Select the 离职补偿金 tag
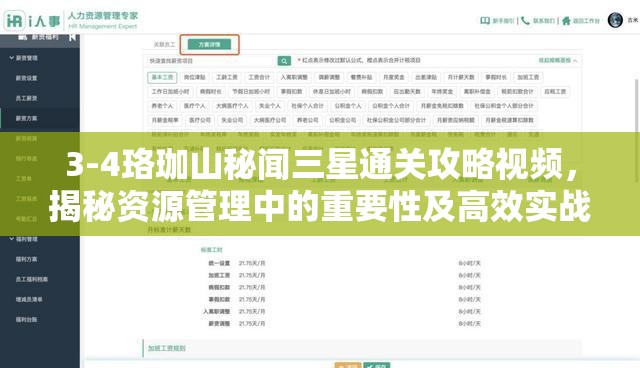 pos(478,91)
